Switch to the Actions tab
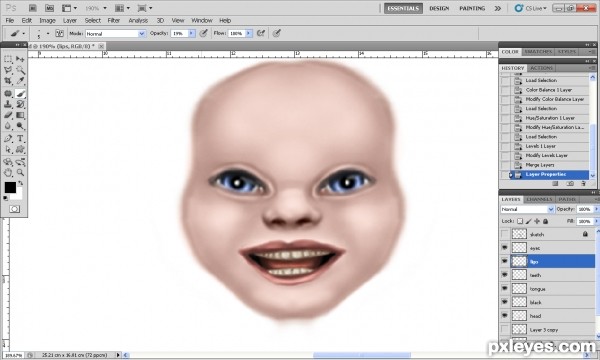 pyautogui.click(x=541, y=68)
